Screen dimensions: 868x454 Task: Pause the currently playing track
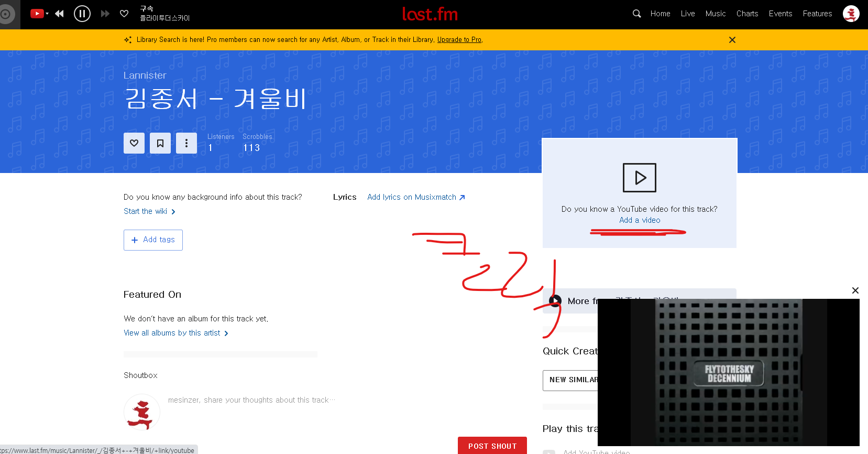pos(82,14)
